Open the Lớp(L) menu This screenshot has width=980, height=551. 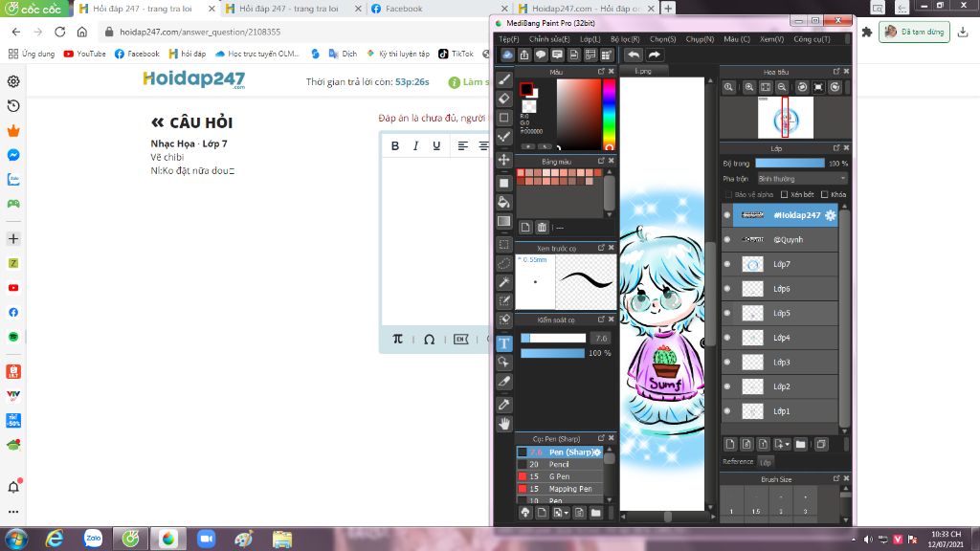pos(590,38)
